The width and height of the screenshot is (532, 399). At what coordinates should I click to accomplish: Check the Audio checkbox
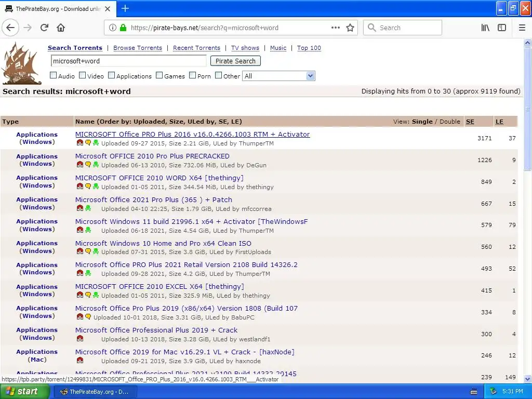tap(54, 75)
